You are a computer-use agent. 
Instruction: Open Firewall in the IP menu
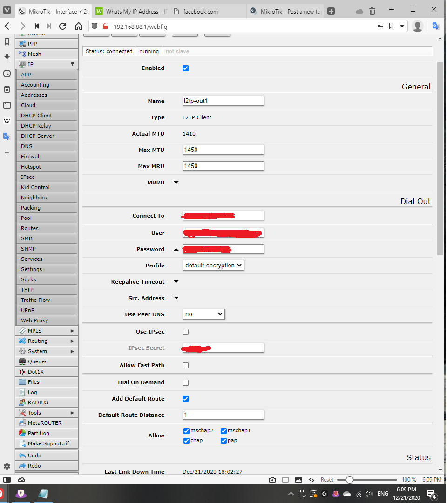coord(47,157)
